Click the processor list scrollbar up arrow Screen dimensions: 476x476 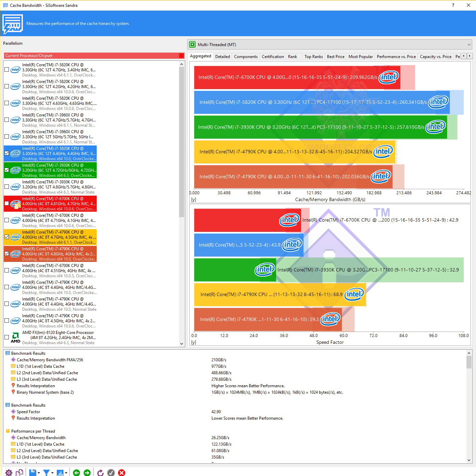pos(182,64)
